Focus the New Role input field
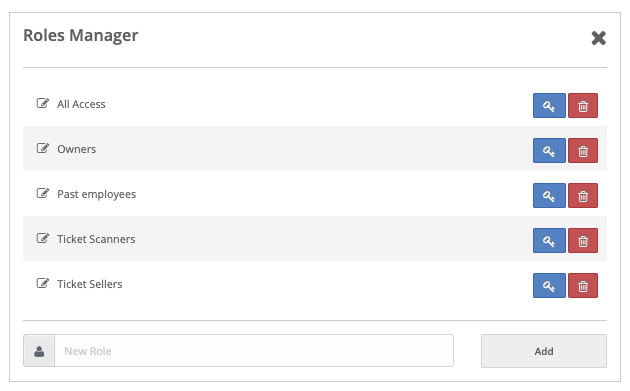Viewport: 630px width, 391px height. click(254, 351)
